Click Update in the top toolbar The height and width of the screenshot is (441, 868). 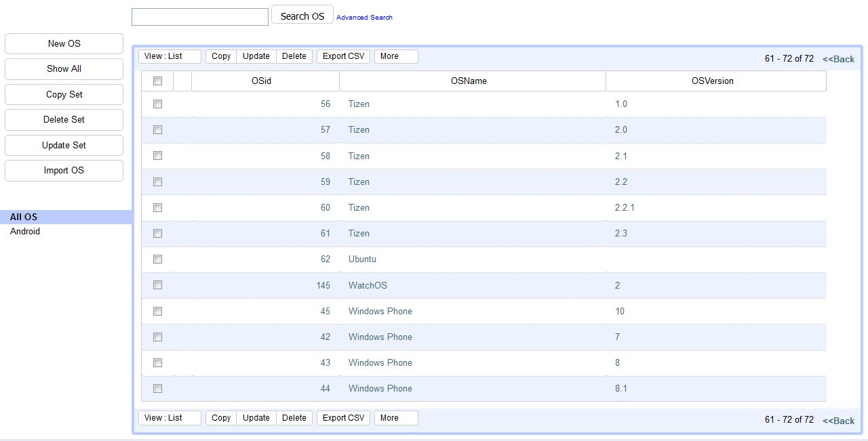[256, 56]
